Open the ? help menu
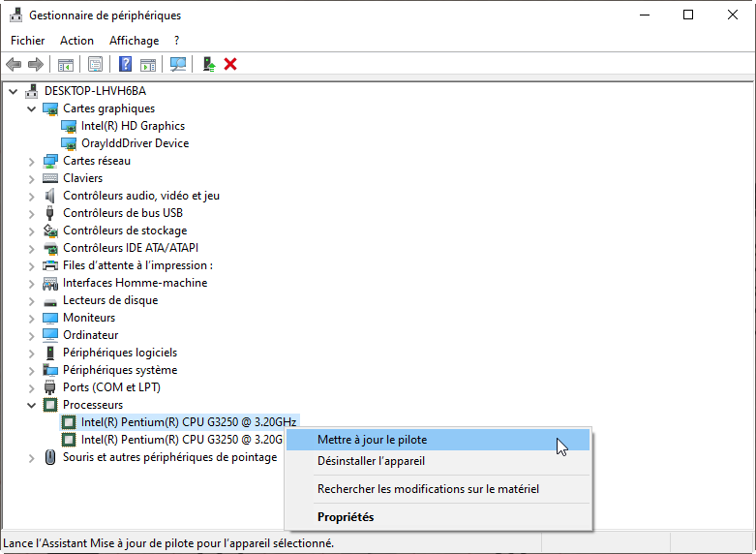This screenshot has width=756, height=554. click(176, 41)
